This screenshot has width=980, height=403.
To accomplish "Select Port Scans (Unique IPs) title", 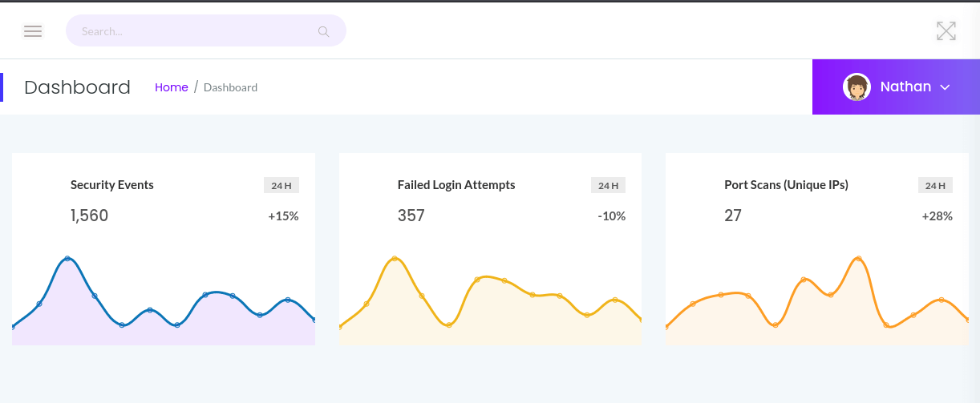I will (x=786, y=185).
